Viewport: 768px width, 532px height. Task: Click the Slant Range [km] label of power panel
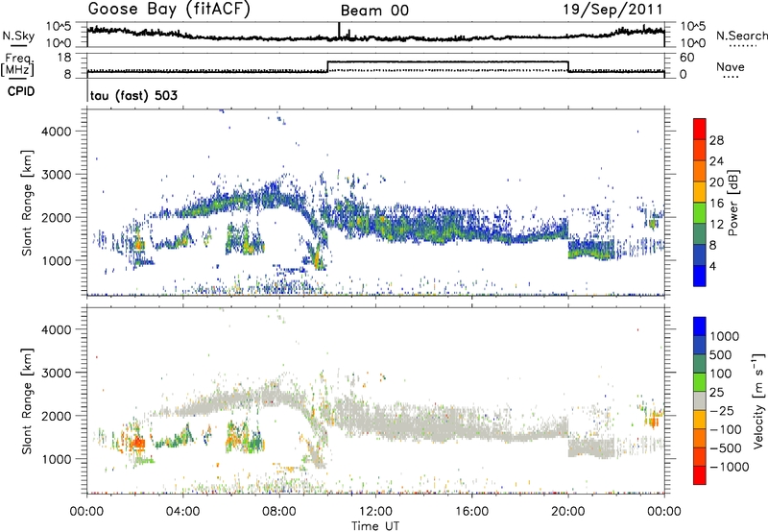(27, 203)
